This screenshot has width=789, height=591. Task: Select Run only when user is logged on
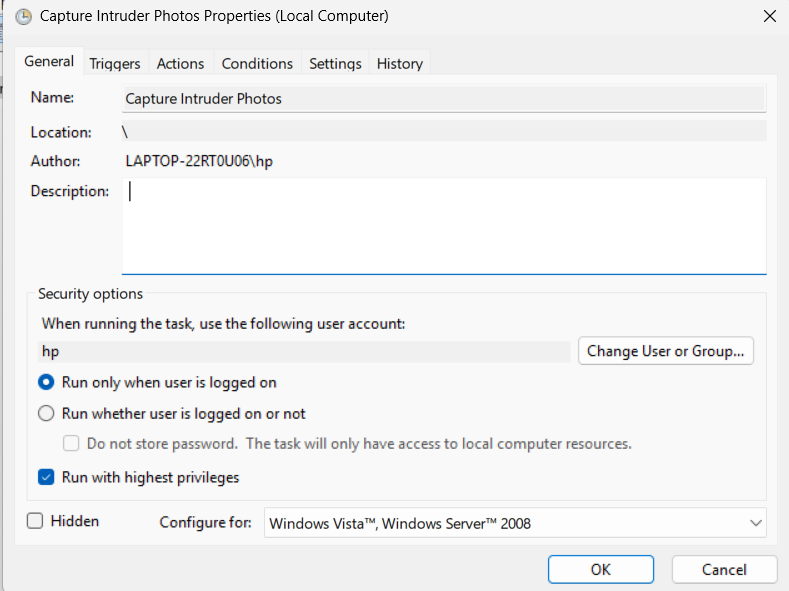[46, 382]
